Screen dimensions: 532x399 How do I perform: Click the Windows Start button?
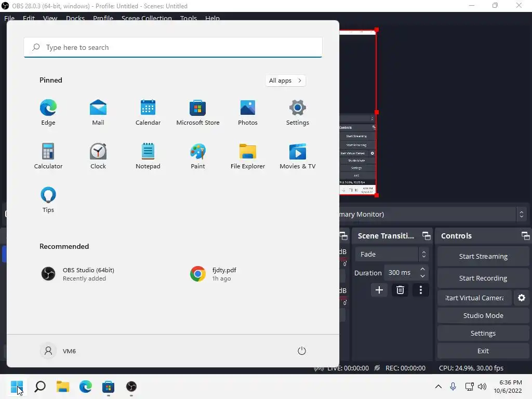pos(17,387)
